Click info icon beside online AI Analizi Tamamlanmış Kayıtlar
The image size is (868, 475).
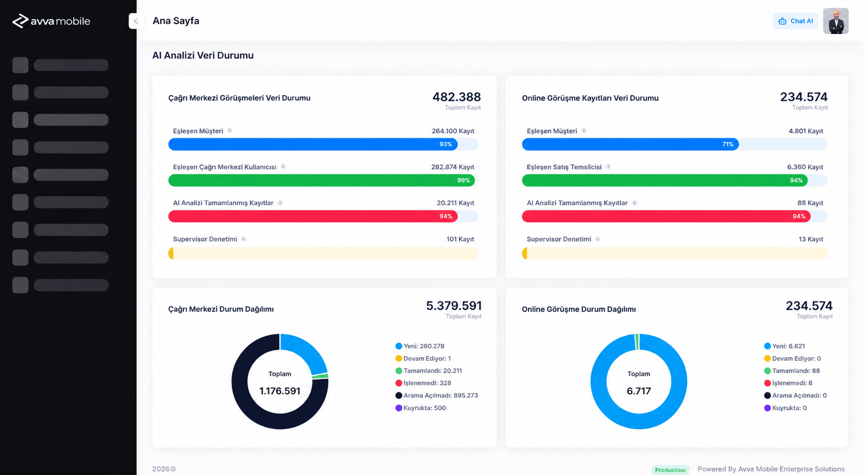click(634, 203)
